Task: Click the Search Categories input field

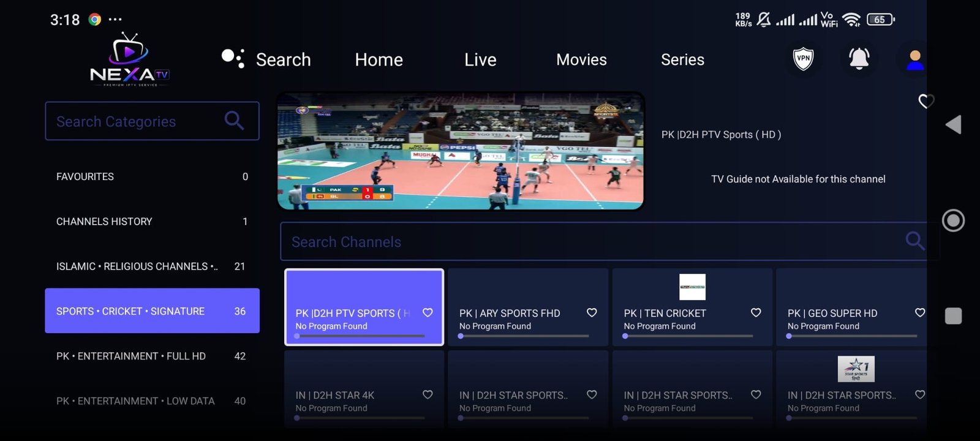Action: [x=152, y=121]
